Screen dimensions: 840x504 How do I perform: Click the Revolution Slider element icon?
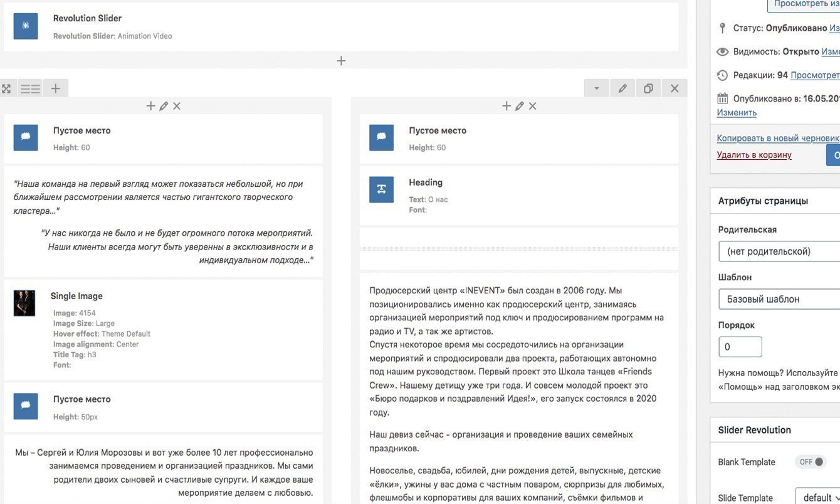26,26
